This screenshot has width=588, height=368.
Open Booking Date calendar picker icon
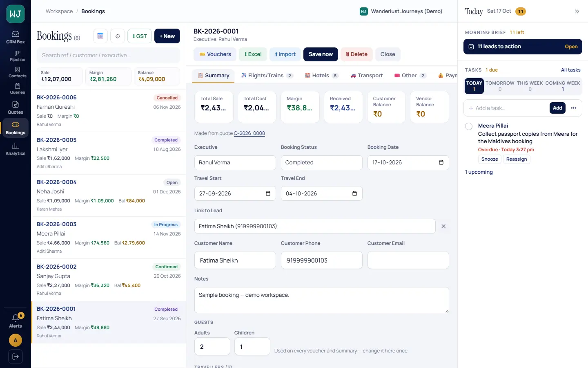(441, 163)
